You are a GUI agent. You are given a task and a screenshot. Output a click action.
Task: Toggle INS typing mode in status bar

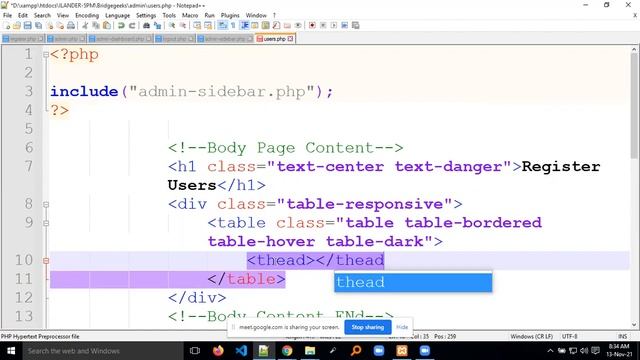(x=622, y=336)
